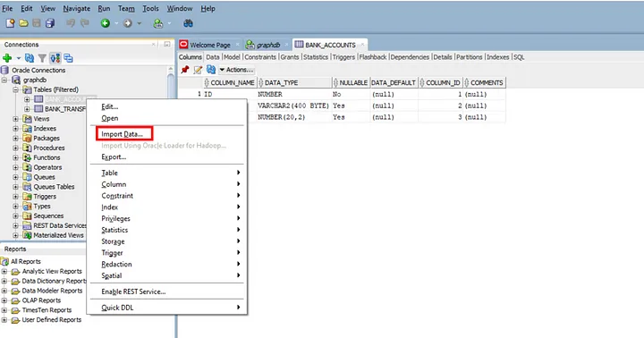The width and height of the screenshot is (644, 338).
Task: Click the Save All toolbar icon
Action: [x=50, y=23]
